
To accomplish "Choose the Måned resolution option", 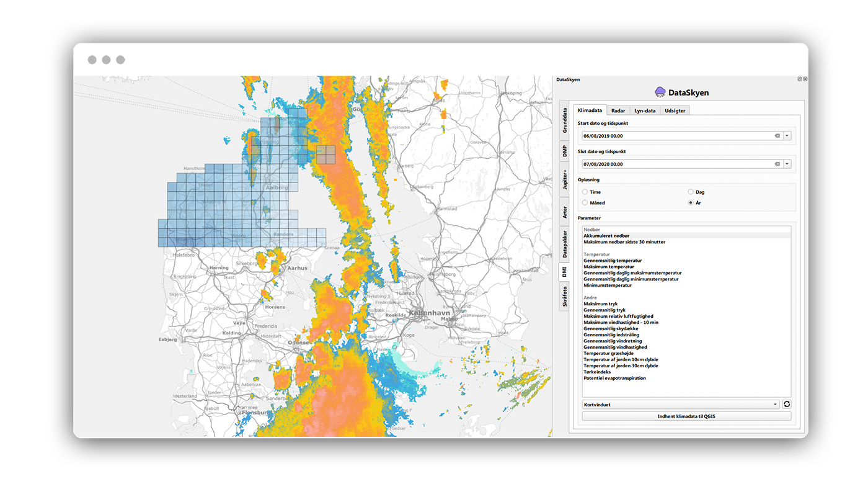I will click(x=585, y=203).
